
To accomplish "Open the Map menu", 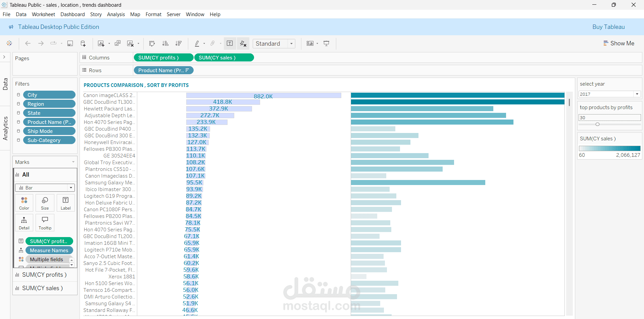I will click(x=135, y=14).
